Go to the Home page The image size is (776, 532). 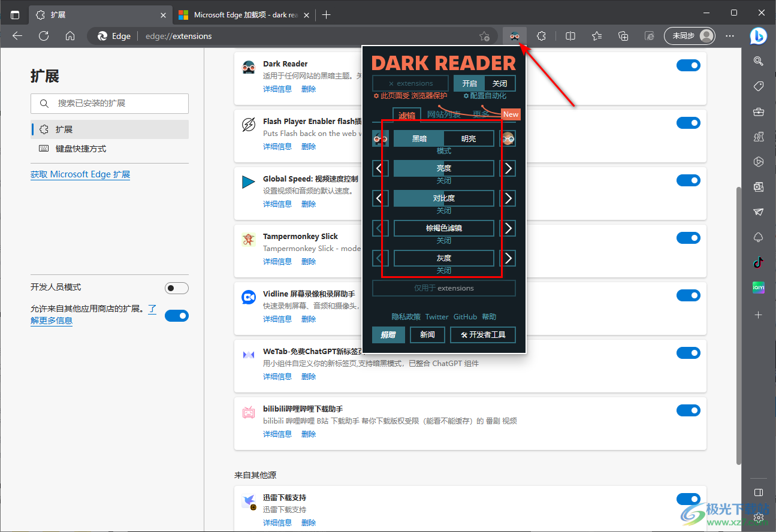[70, 36]
